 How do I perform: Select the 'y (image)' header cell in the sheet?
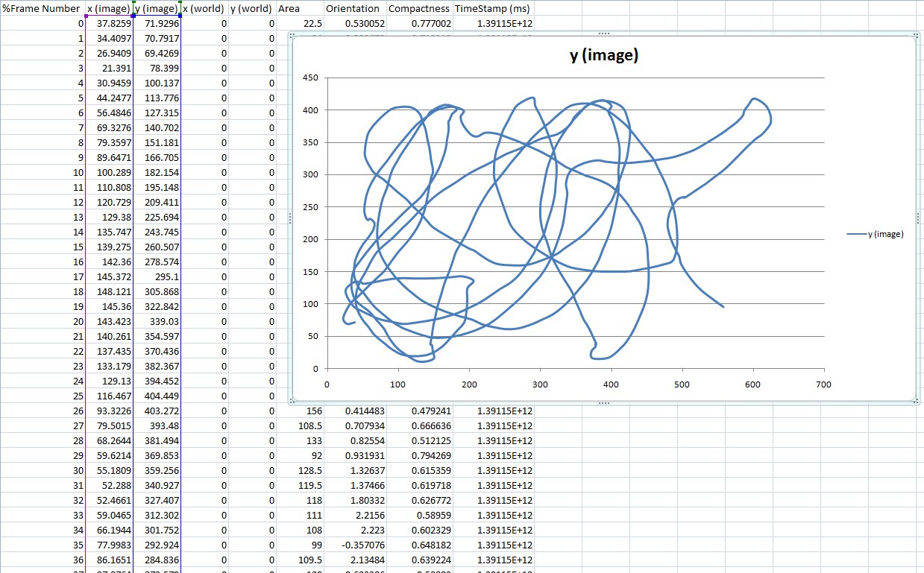tap(157, 9)
